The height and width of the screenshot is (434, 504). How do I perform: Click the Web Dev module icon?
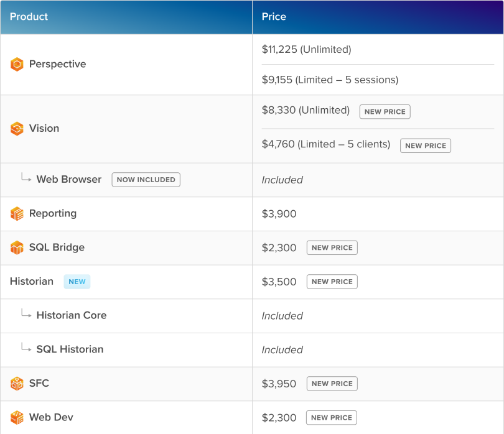[17, 418]
